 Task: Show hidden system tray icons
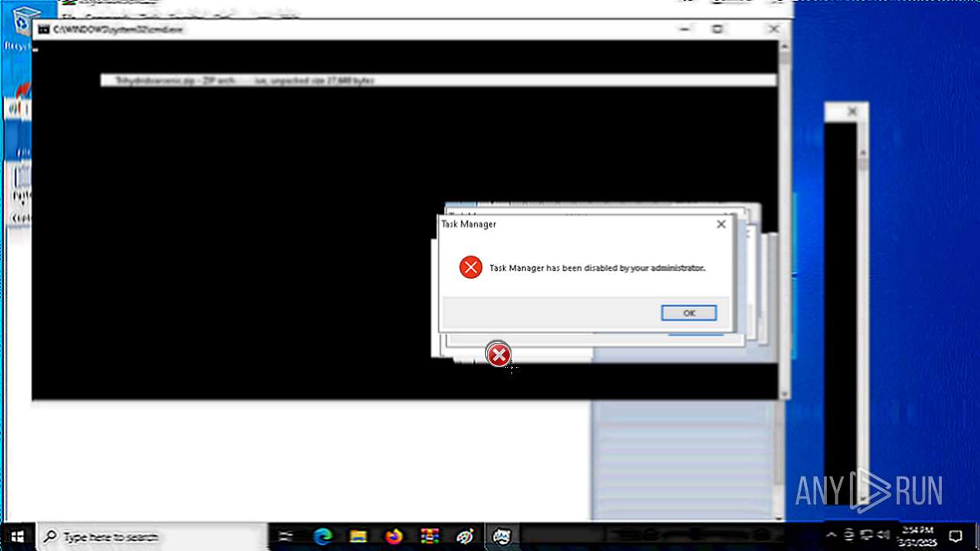[831, 536]
